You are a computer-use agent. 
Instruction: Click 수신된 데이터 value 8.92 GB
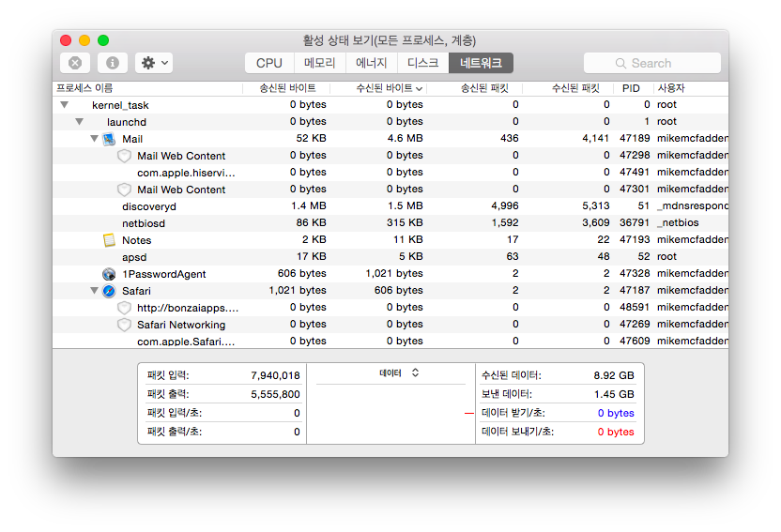(x=614, y=375)
